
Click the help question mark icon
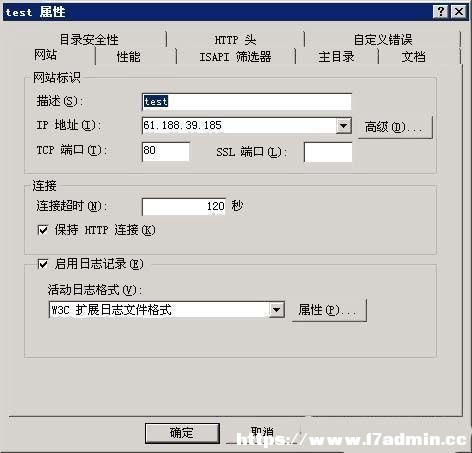440,12
